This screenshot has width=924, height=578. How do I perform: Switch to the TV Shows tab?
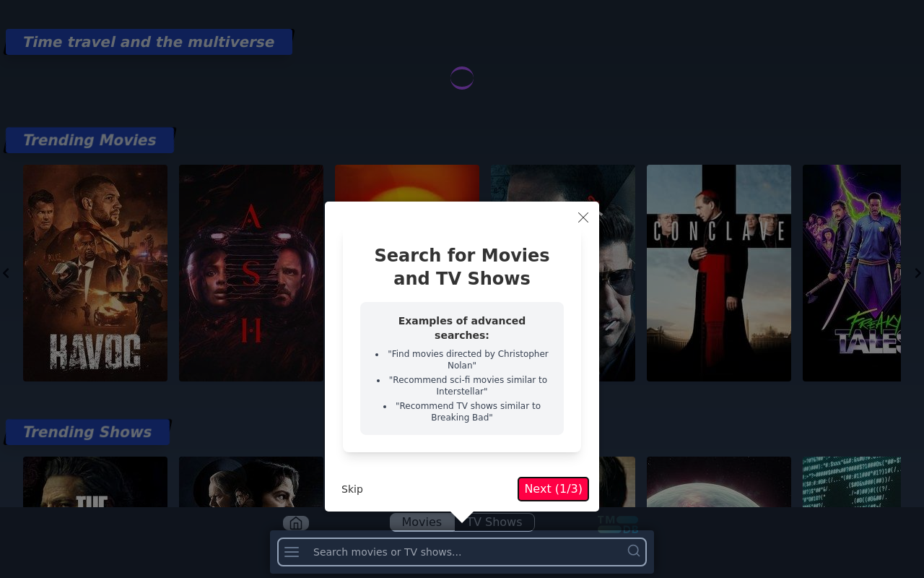coord(494,522)
